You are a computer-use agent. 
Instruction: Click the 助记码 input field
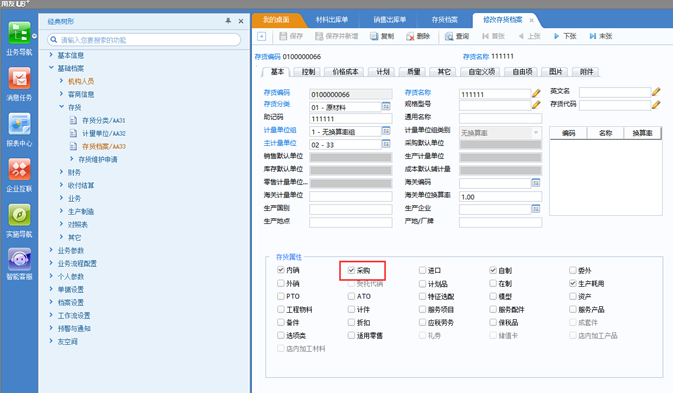pyautogui.click(x=351, y=119)
